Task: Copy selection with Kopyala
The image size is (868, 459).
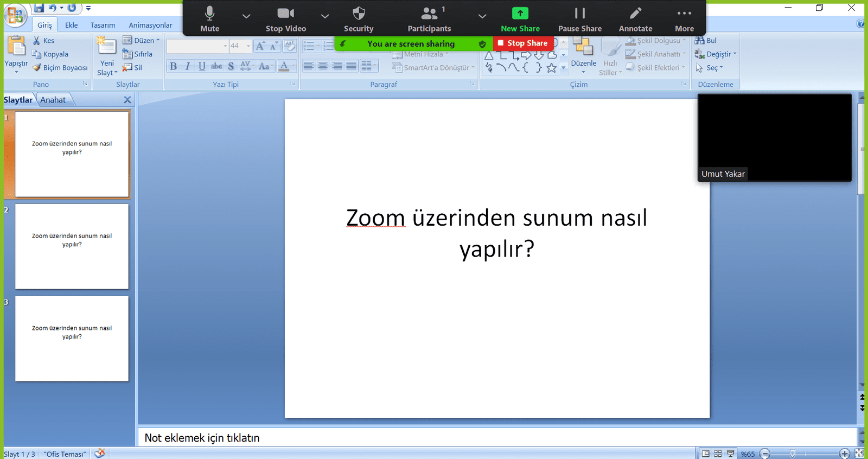Action: point(50,54)
